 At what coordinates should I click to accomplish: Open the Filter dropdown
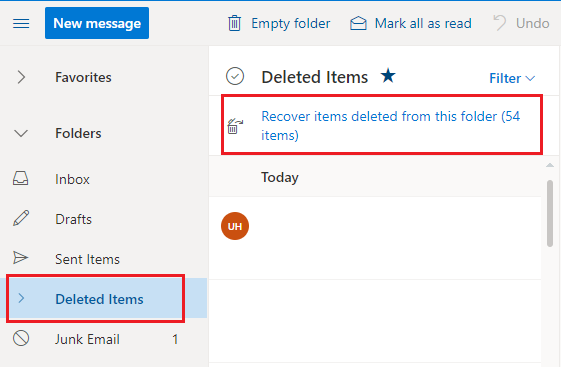pyautogui.click(x=512, y=78)
